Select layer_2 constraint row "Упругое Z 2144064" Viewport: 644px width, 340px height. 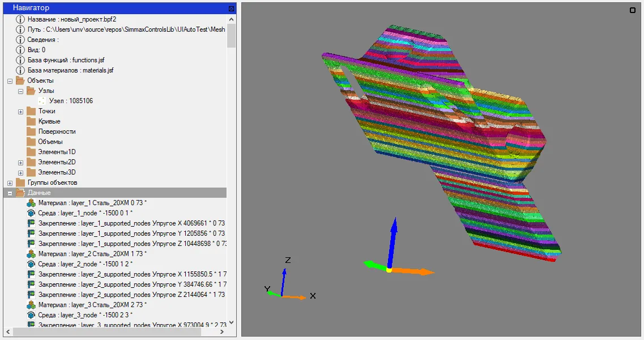click(131, 294)
